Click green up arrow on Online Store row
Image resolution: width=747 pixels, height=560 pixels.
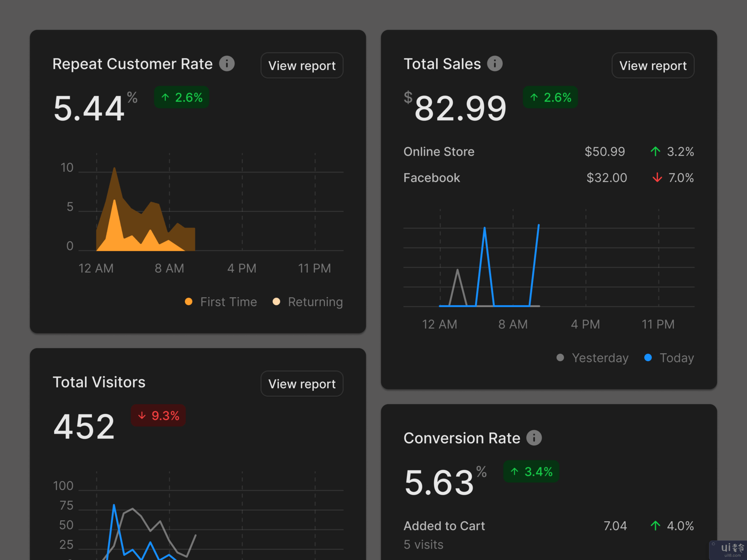[x=655, y=152]
